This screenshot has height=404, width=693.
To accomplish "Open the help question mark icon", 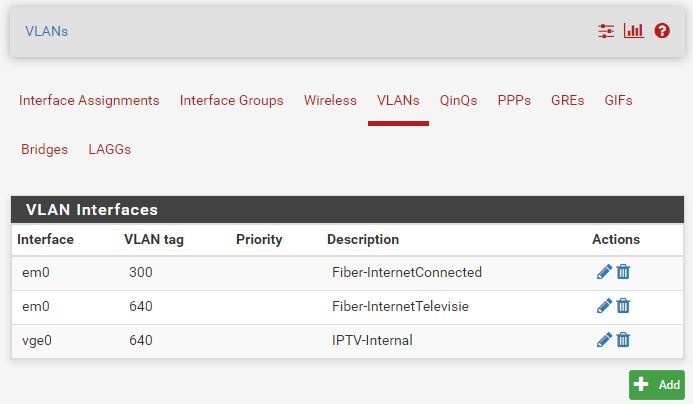I will [x=662, y=31].
